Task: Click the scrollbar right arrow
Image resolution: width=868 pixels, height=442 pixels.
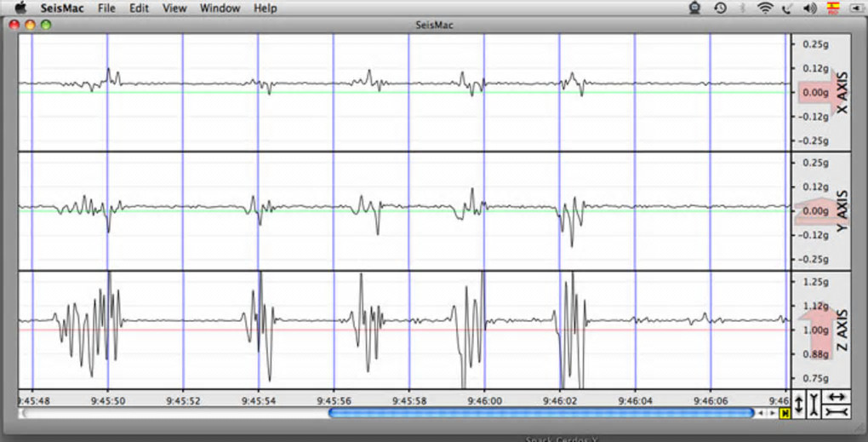Action: pyautogui.click(x=772, y=413)
